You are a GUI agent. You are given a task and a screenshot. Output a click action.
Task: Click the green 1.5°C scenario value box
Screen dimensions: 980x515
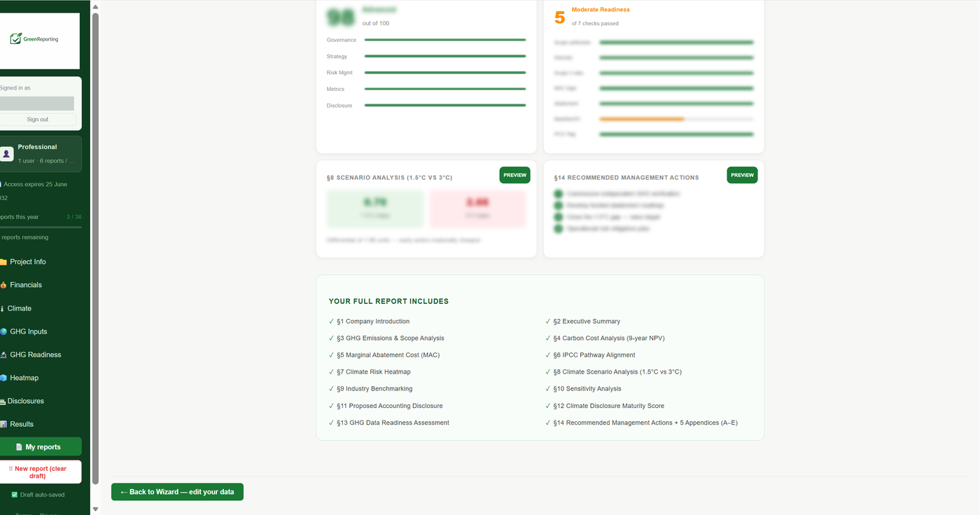tap(375, 209)
